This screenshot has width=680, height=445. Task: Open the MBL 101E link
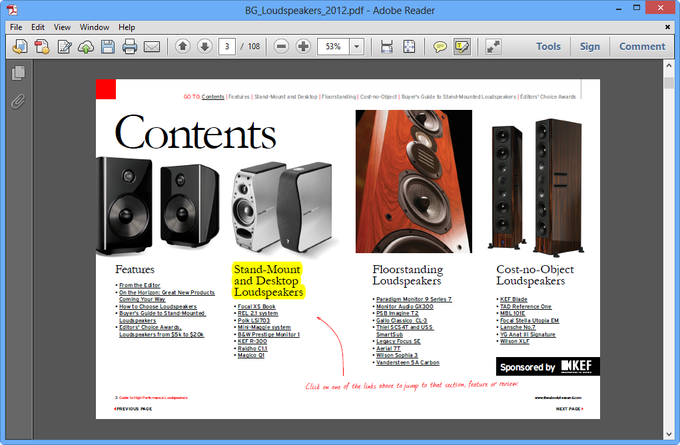513,314
